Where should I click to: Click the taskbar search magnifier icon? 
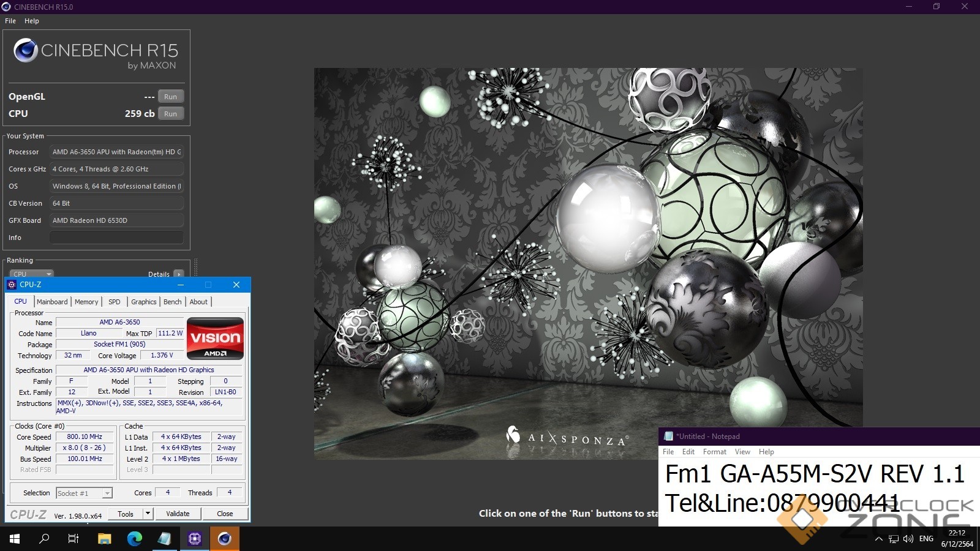(44, 539)
